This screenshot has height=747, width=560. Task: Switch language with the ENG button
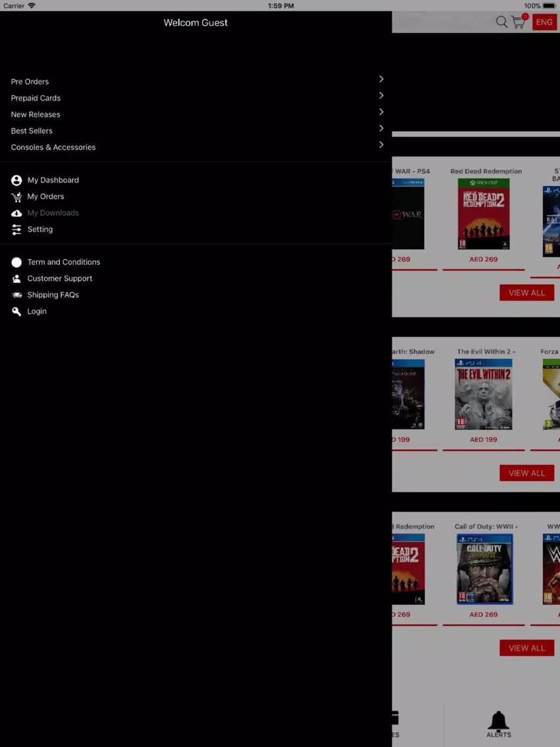coord(544,22)
